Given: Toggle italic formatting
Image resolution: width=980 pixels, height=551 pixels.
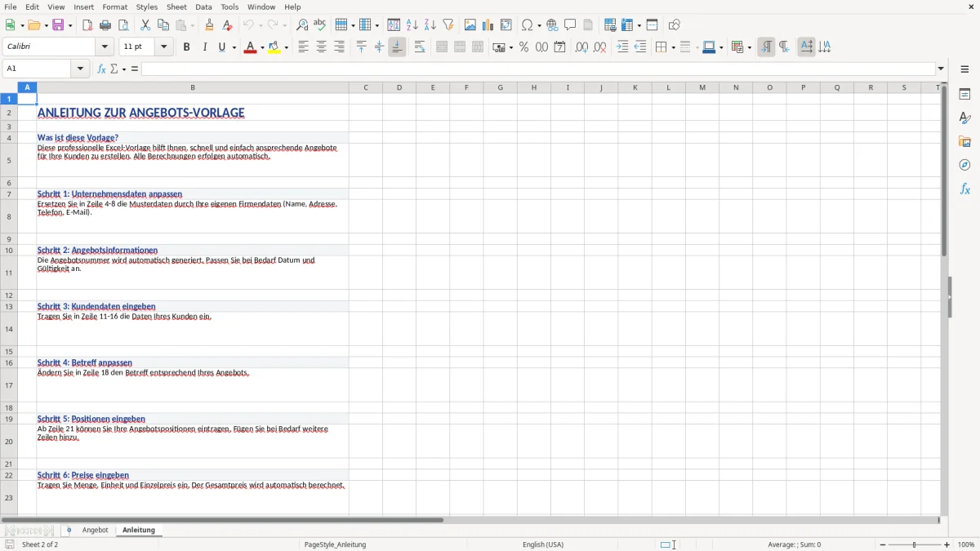Looking at the screenshot, I should pyautogui.click(x=205, y=47).
